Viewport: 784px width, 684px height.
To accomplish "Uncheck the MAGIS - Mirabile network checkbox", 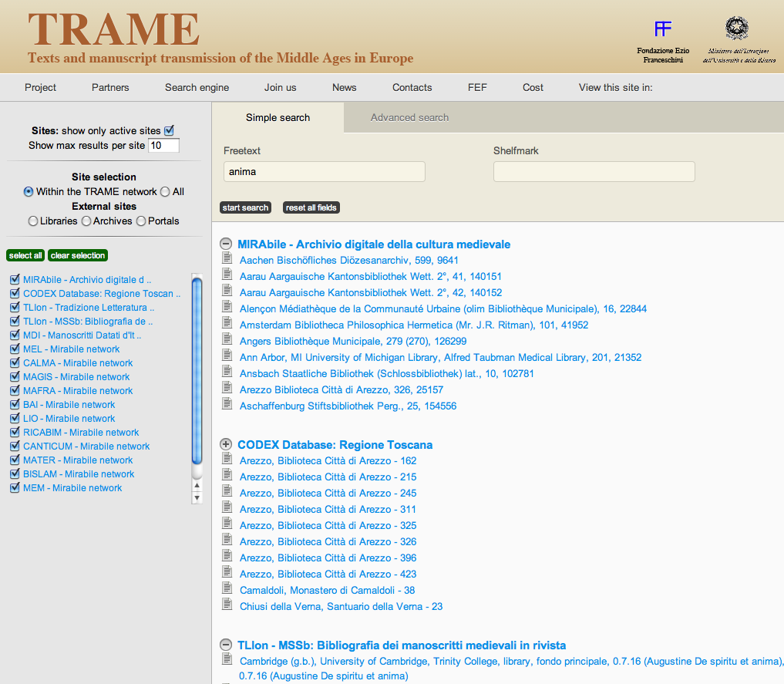I will click(14, 377).
